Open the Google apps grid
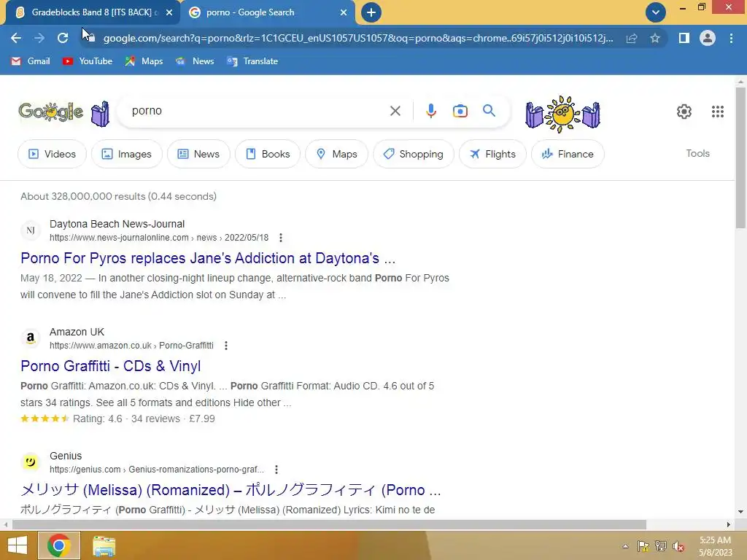The image size is (747, 560). (718, 112)
